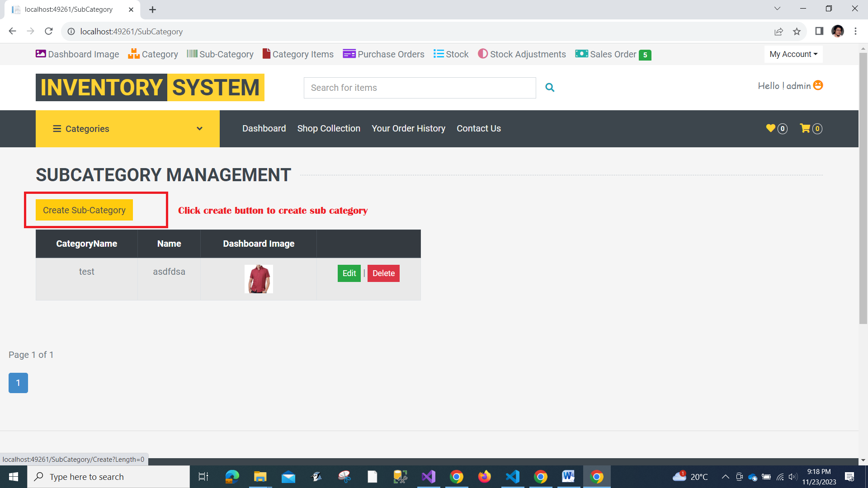Expand the Categories dropdown
The height and width of the screenshot is (488, 868).
coord(127,129)
